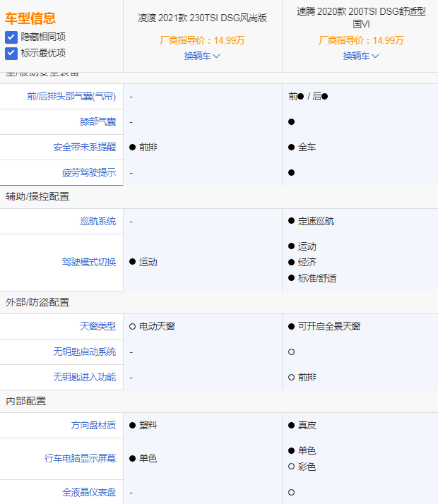Viewport: 438px width, 504px height.
Task: Click the 辅助/操控配置 section header
Action: (x=37, y=196)
